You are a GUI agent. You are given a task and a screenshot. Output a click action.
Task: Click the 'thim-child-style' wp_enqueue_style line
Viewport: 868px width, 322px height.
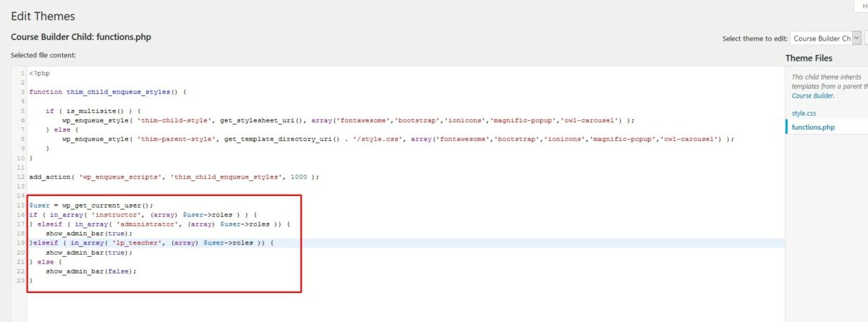(x=348, y=121)
